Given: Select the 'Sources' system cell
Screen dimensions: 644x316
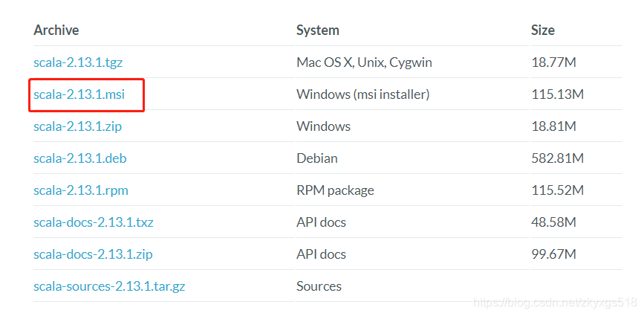Looking at the screenshot, I should (x=319, y=286).
